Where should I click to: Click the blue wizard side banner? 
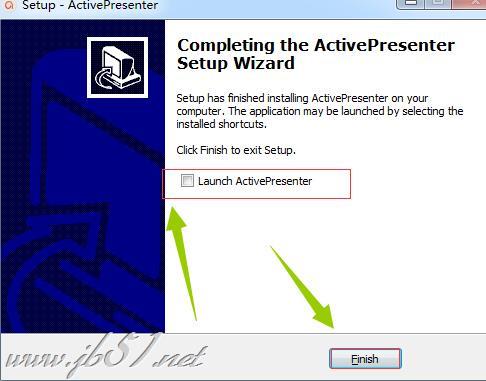click(83, 176)
